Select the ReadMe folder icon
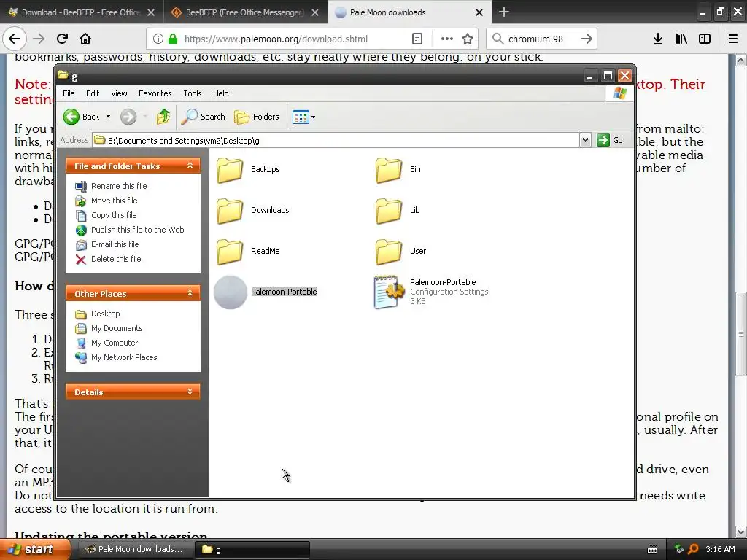 coord(230,252)
